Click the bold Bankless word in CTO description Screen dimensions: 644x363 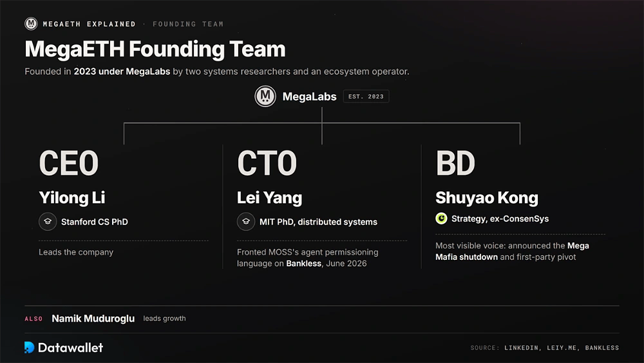click(303, 264)
